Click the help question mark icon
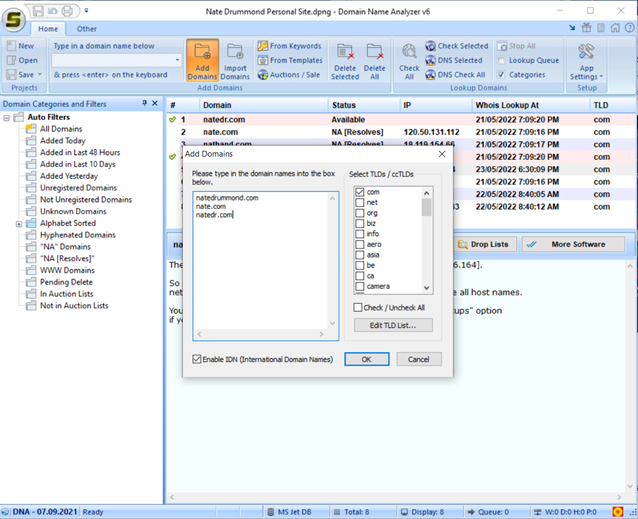 pyautogui.click(x=629, y=28)
